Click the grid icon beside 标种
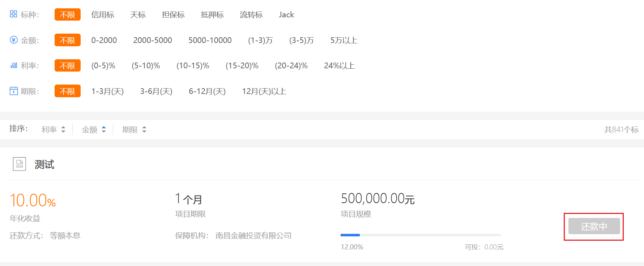This screenshot has width=644, height=266. click(13, 14)
